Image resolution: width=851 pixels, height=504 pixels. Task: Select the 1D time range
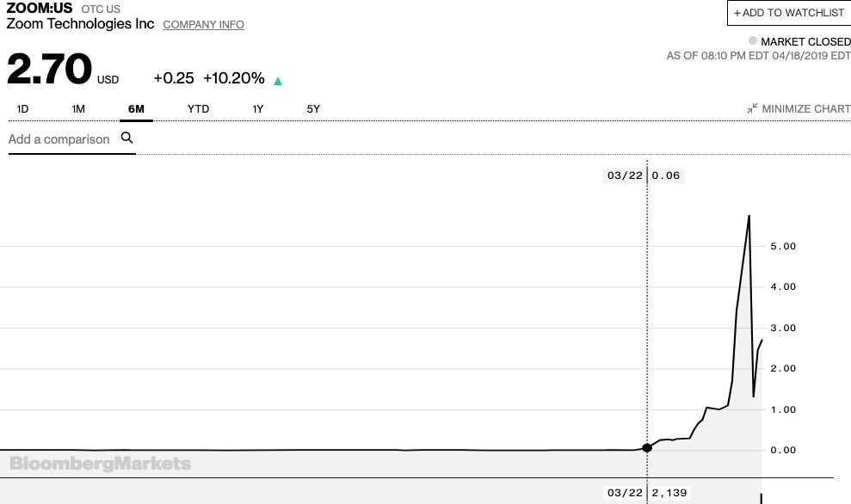tap(23, 109)
